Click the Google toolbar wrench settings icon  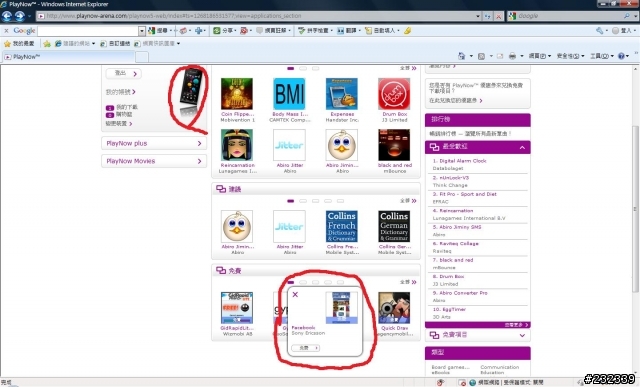(600, 31)
